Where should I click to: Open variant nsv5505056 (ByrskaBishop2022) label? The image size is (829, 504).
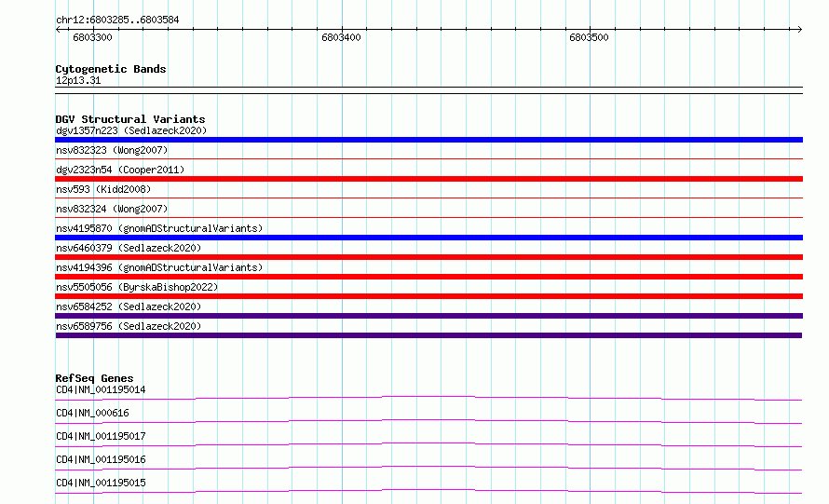tap(137, 287)
